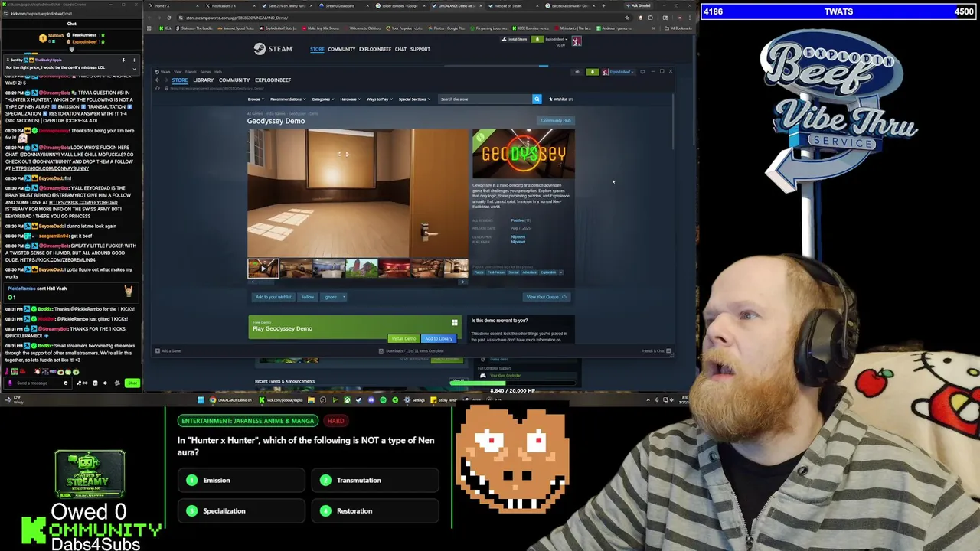Image resolution: width=980 pixels, height=551 pixels.
Task: Open Settings from the taskbar
Action: coord(415,399)
